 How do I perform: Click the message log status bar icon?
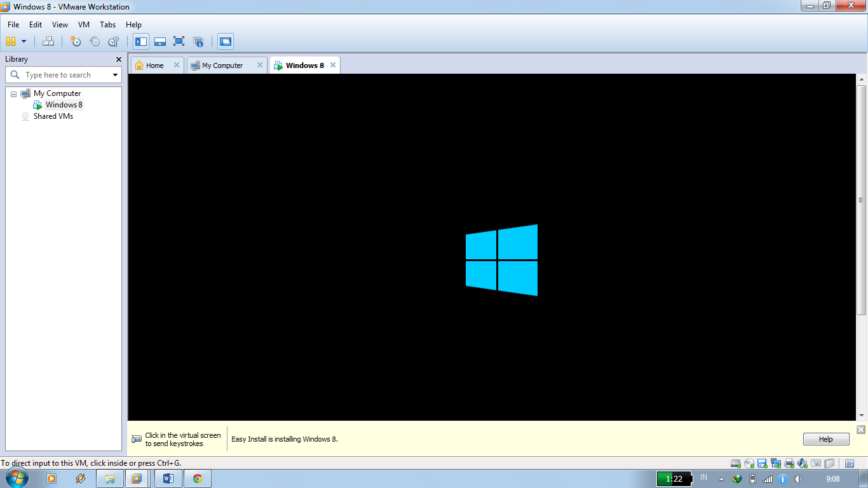click(850, 463)
